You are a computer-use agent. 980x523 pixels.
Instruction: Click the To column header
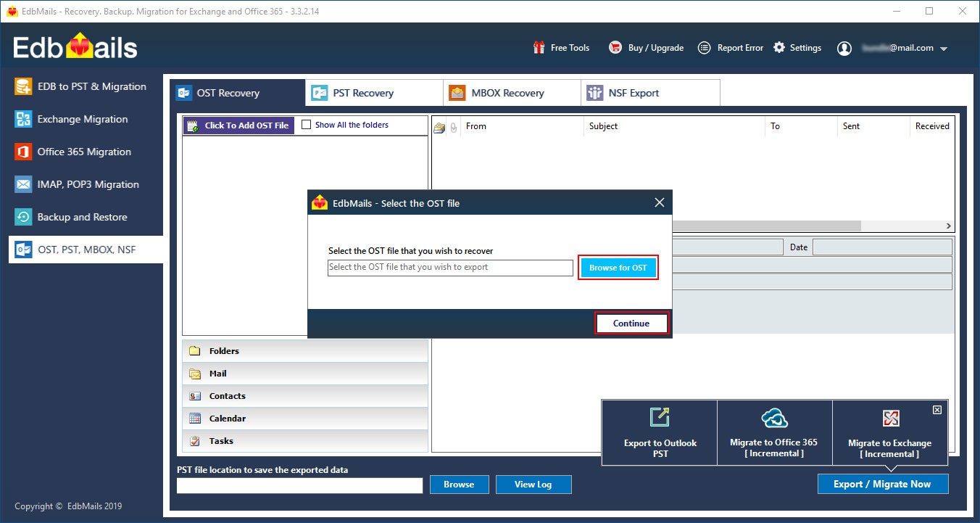(801, 126)
